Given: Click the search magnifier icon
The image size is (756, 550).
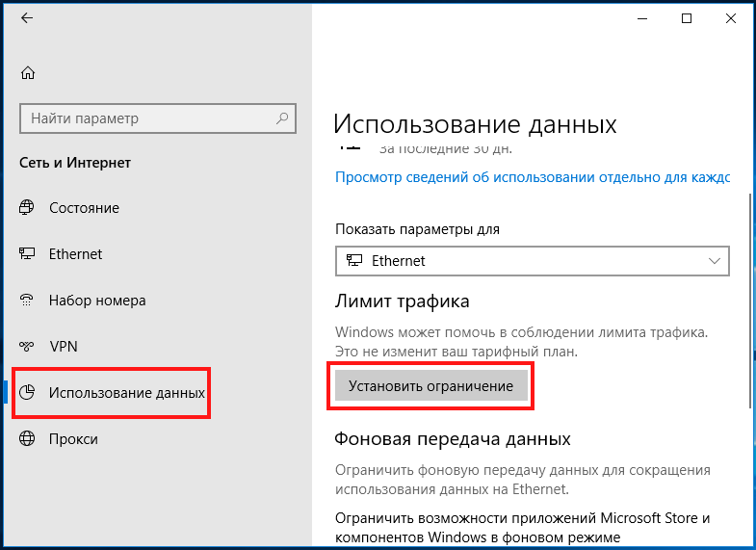Looking at the screenshot, I should 282,118.
